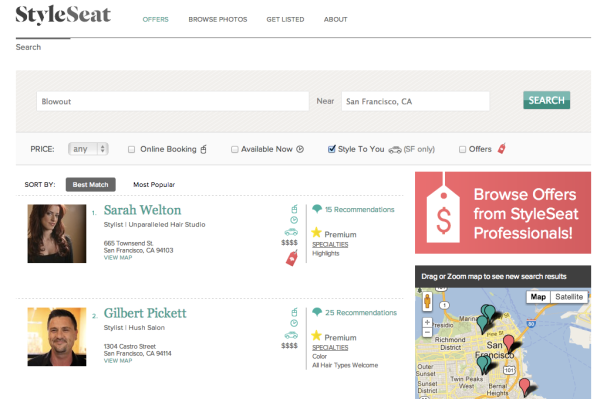Click Gilbert Pickett's Style To You car icon

291,335
